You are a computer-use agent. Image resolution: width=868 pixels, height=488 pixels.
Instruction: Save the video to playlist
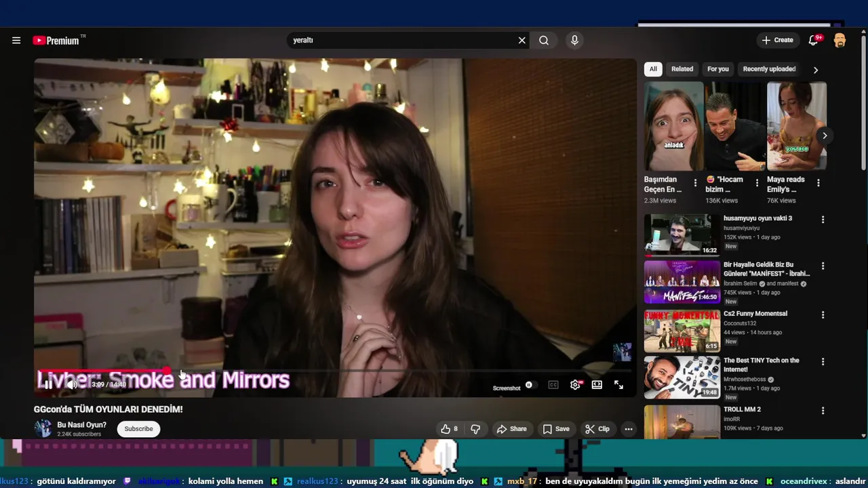[x=556, y=429]
